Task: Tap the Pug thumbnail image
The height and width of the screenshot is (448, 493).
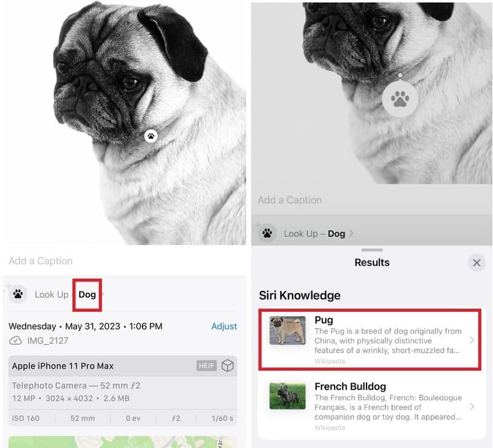Action: pos(287,330)
